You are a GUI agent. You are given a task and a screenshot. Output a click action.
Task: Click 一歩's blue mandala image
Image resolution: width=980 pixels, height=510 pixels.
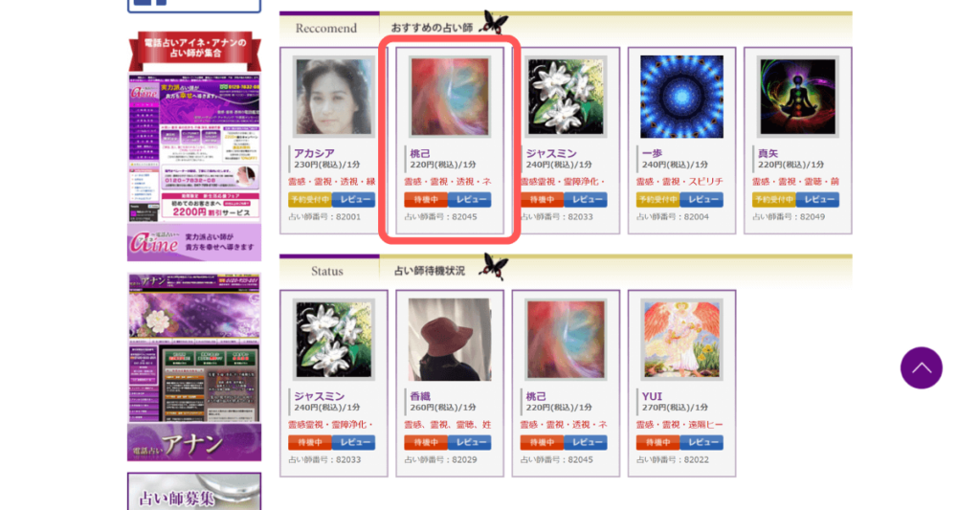pyautogui.click(x=681, y=97)
